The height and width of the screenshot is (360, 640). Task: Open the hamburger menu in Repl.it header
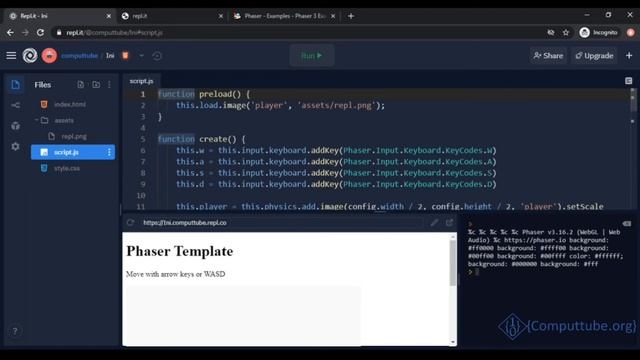coord(11,56)
